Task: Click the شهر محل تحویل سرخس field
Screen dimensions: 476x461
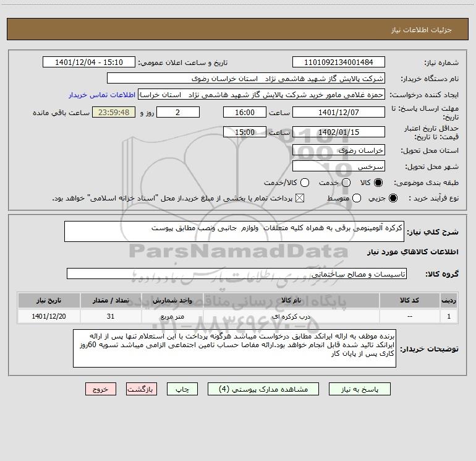Action: pyautogui.click(x=338, y=166)
